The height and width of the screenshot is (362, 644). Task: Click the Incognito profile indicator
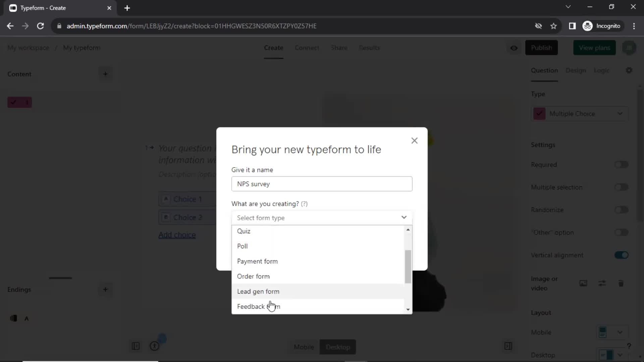[x=602, y=26]
